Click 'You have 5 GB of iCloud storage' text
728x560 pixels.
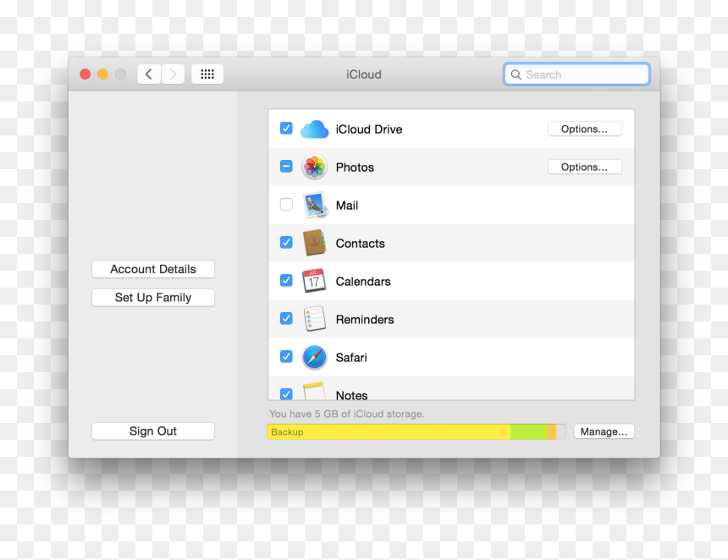pyautogui.click(x=347, y=414)
